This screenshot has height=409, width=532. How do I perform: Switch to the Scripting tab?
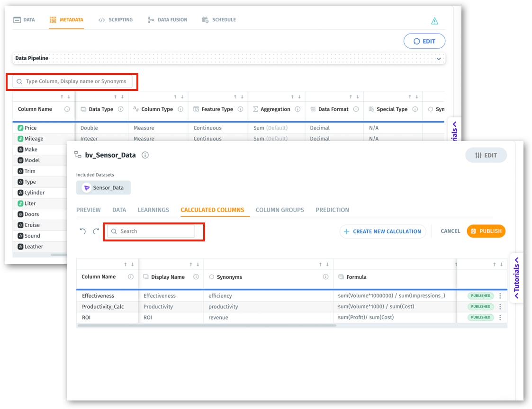pos(116,20)
